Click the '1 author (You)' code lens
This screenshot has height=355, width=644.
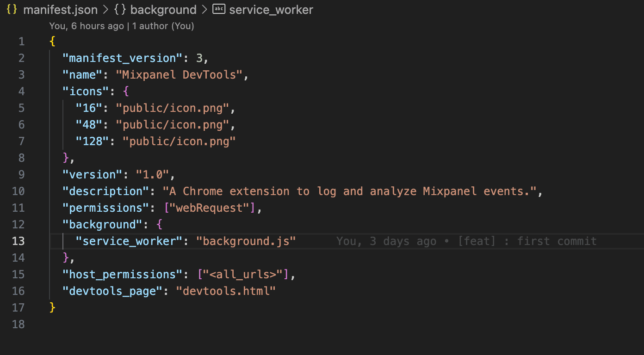pyautogui.click(x=163, y=26)
